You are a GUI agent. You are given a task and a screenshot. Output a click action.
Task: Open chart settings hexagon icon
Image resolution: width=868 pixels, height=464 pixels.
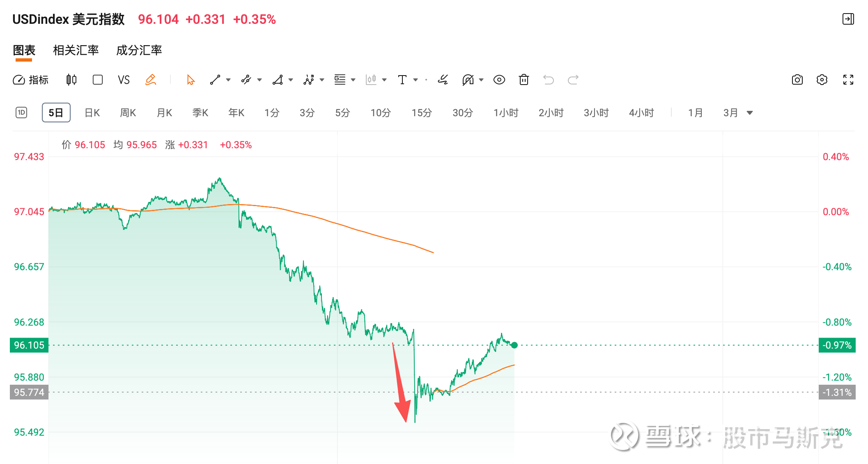point(822,80)
